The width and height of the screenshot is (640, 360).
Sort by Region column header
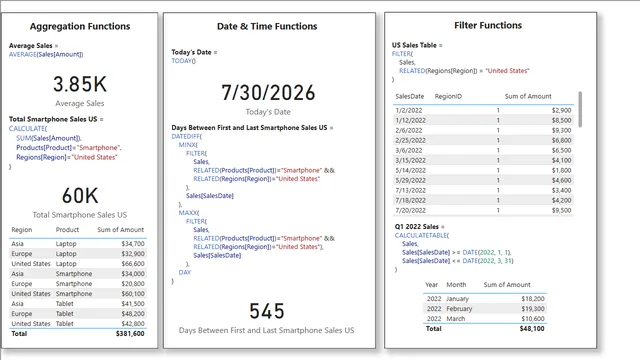tap(22, 230)
